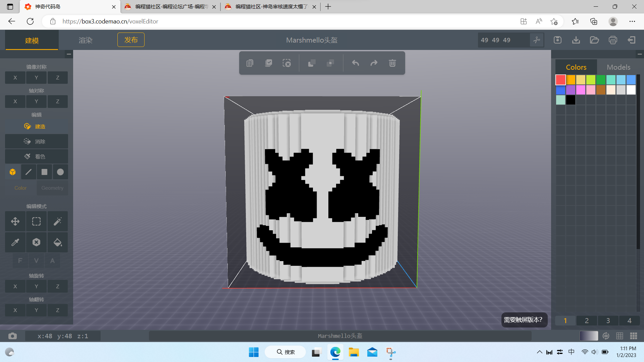Viewport: 644px width, 362px height.
Task: Switch to the 渲染 render tab
Action: 86,40
